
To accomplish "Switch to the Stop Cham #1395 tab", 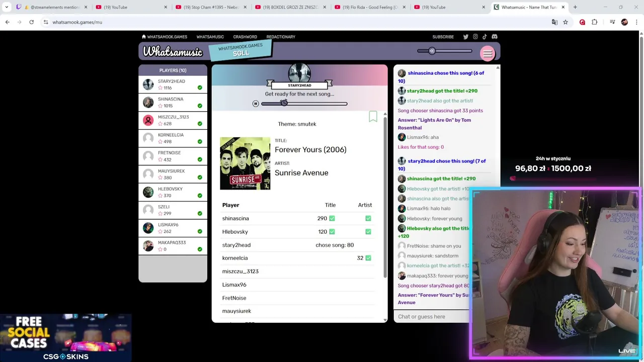I will pos(211,7).
